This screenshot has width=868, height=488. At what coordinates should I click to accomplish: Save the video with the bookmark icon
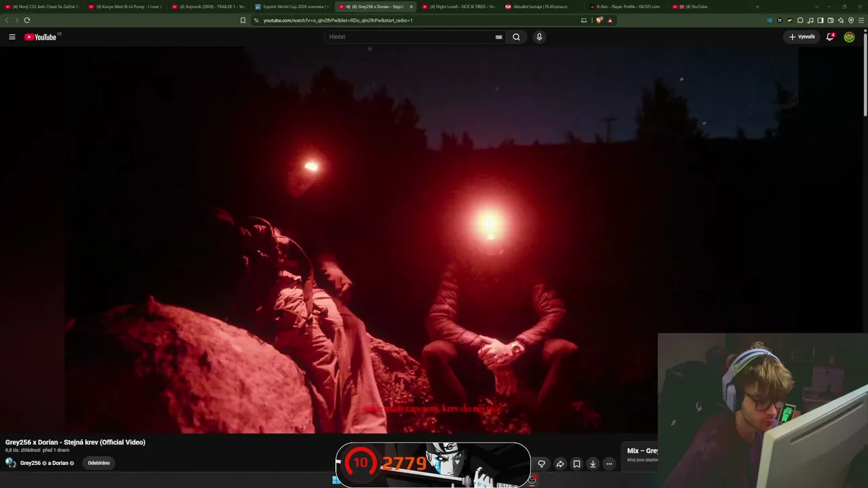(x=576, y=464)
